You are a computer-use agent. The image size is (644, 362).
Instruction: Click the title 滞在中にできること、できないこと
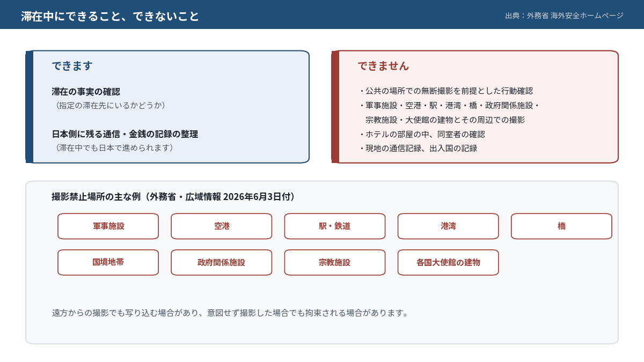[110, 16]
